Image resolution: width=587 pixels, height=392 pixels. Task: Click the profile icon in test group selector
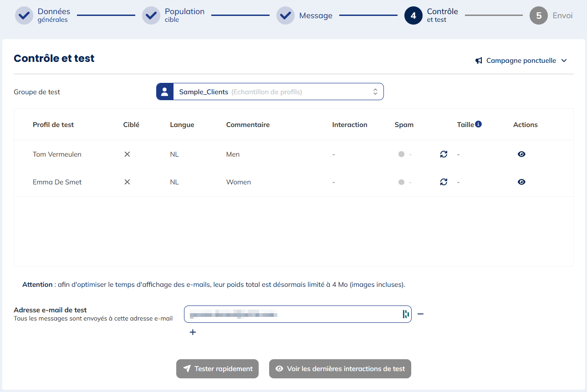tap(165, 92)
